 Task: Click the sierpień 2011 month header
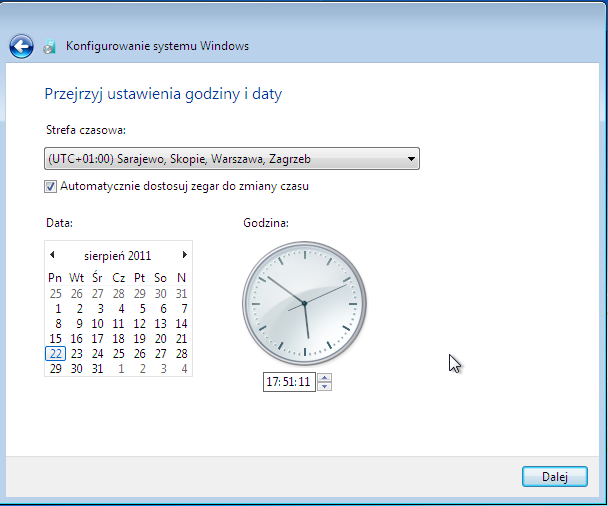[x=117, y=256]
